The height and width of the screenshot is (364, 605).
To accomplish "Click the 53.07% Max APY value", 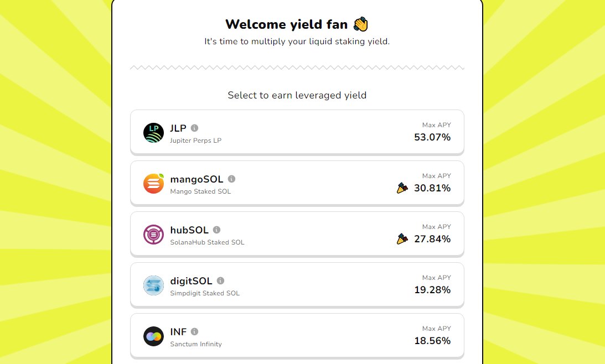I will pos(432,137).
